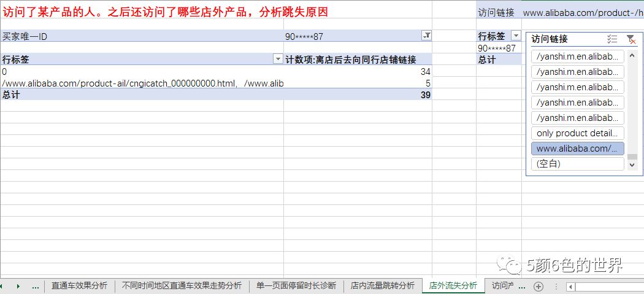Open the 买家唯一ID filter button
The width and height of the screenshot is (644, 294).
pyautogui.click(x=427, y=36)
